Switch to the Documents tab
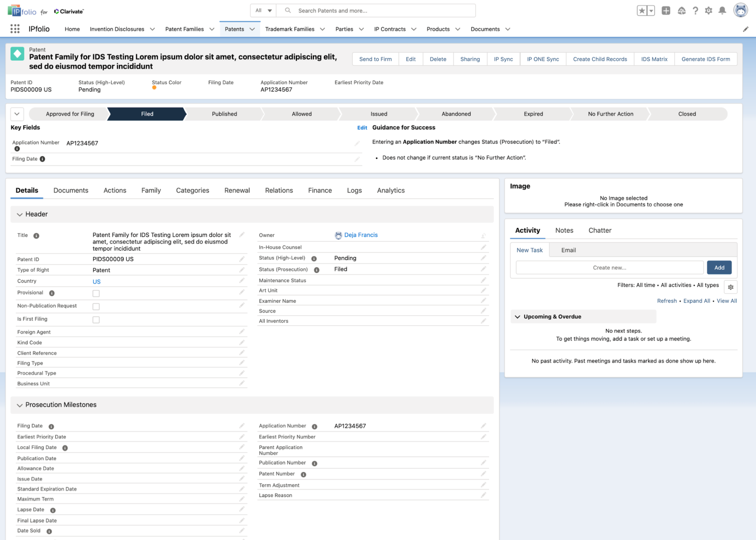 (70, 190)
